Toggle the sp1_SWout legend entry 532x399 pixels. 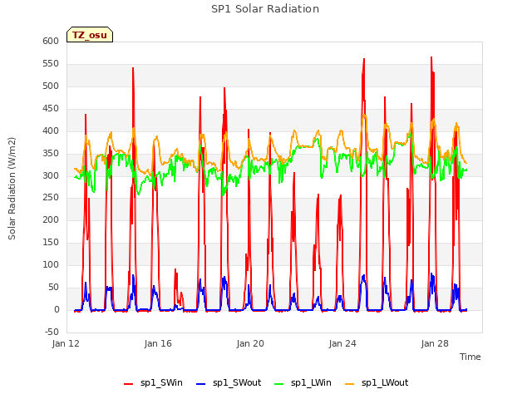229,383
